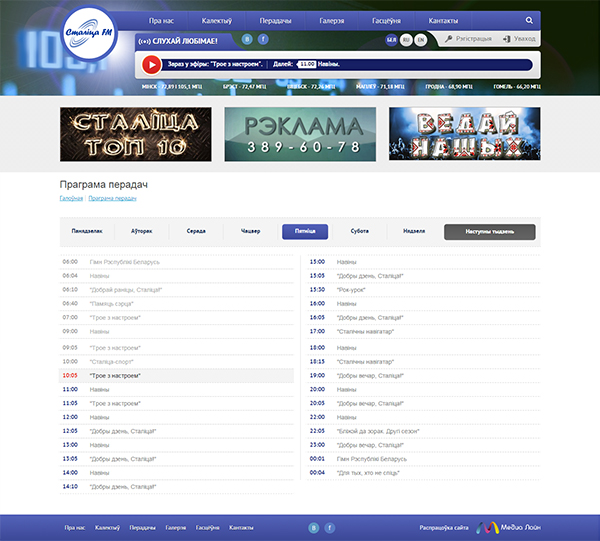The width and height of the screenshot is (600, 541).
Task: Click the Праграма перадач page heading
Action: (x=104, y=184)
